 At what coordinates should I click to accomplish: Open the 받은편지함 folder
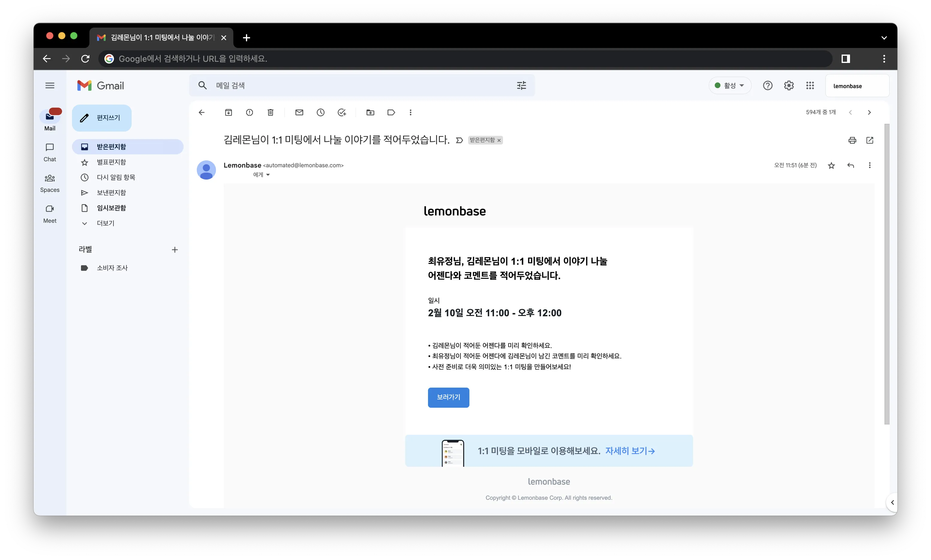[x=127, y=147]
